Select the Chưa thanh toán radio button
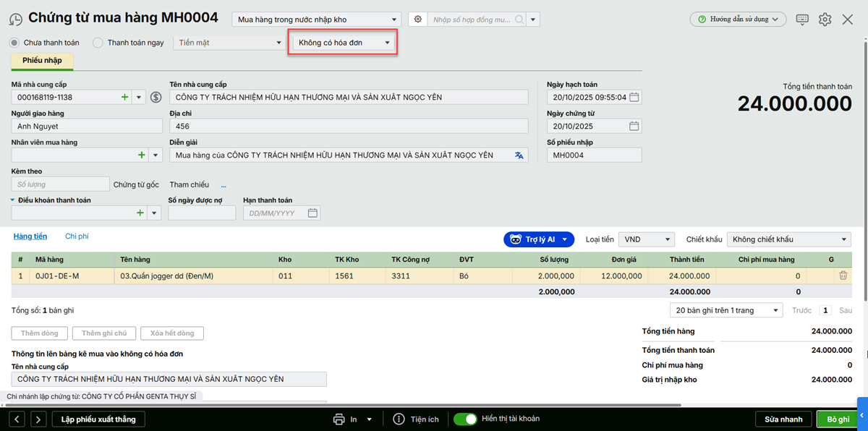The width and height of the screenshot is (868, 431). (x=14, y=43)
